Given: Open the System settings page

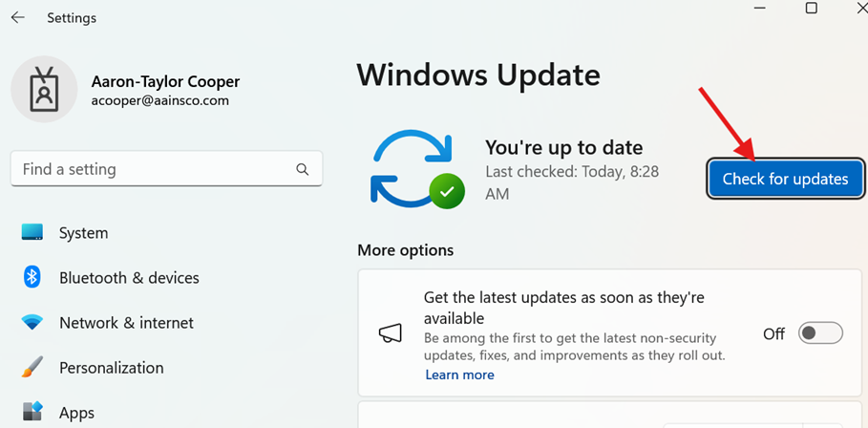Looking at the screenshot, I should 83,233.
